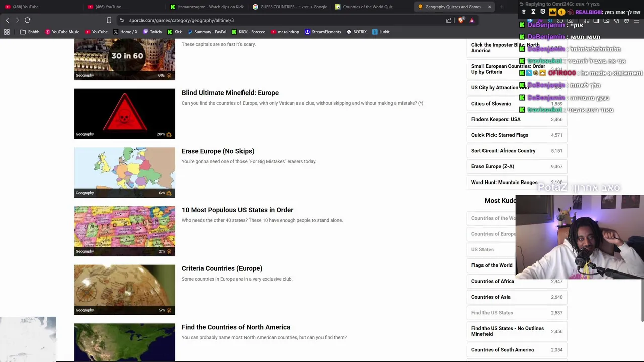
Task: Open Countries of Asia sidebar link
Action: coord(491,297)
